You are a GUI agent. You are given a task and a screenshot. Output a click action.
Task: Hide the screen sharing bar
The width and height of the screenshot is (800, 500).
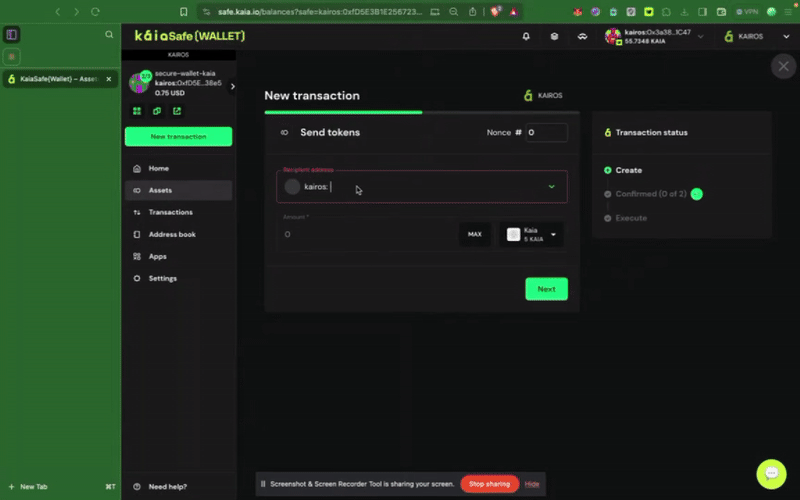(532, 484)
